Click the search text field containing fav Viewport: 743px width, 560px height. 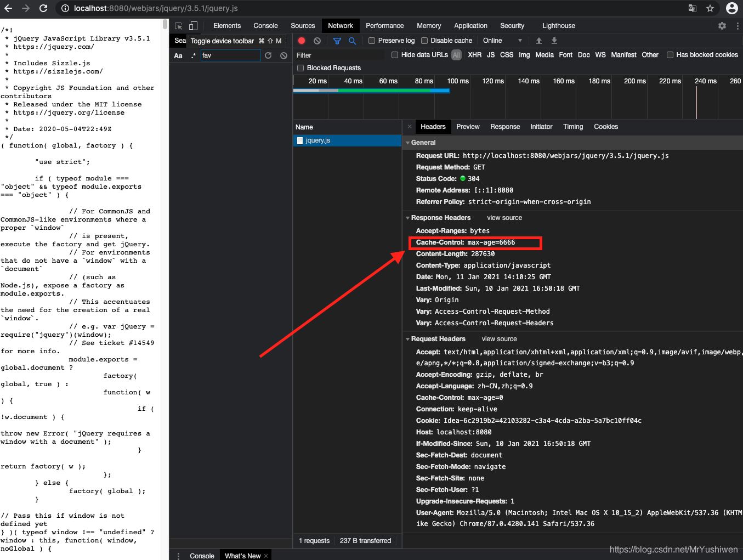point(230,55)
